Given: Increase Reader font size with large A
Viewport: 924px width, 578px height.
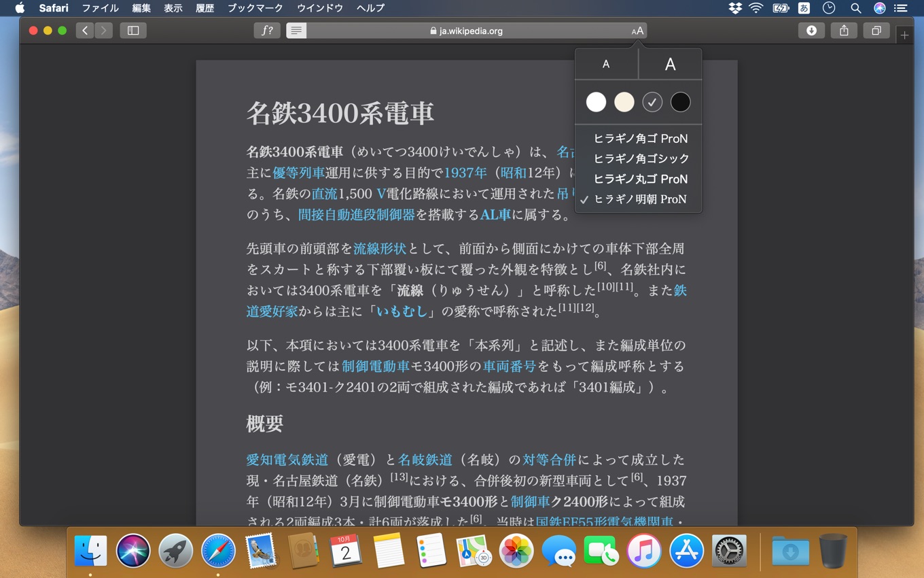Looking at the screenshot, I should tap(670, 64).
